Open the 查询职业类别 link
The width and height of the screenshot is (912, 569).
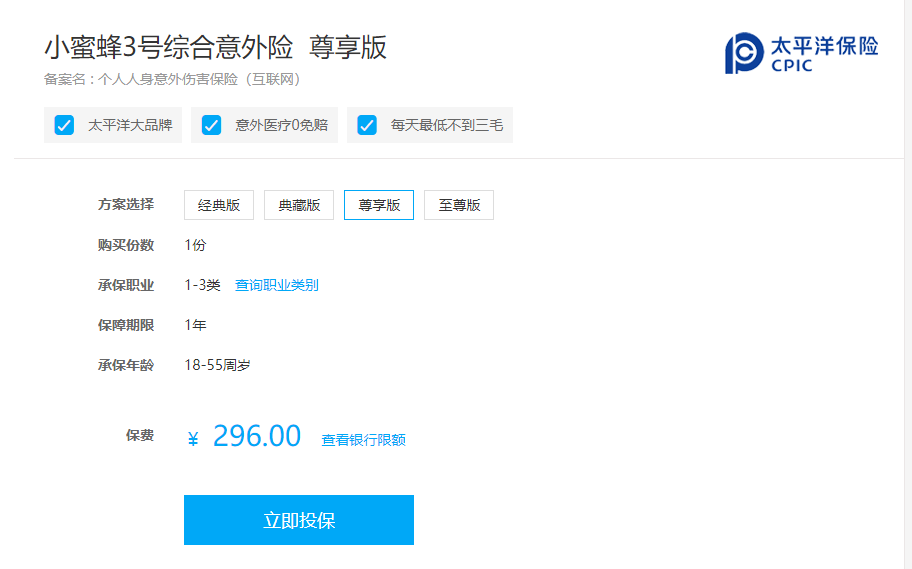[x=277, y=285]
